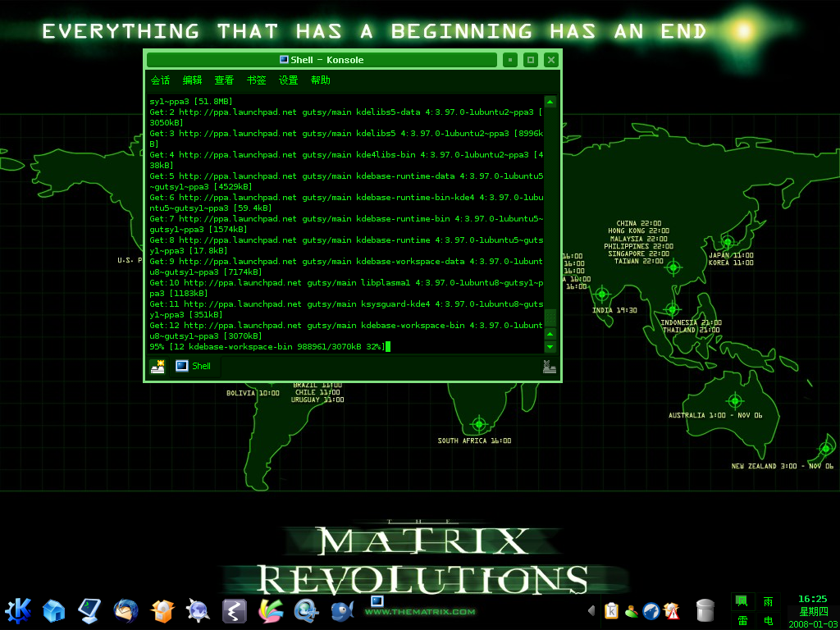Image resolution: width=840 pixels, height=630 pixels.
Task: Launch Konqueror gear-and-globe browser icon
Action: 198,610
